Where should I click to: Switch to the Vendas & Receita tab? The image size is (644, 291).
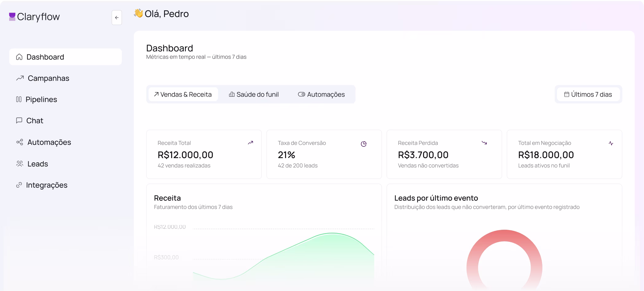[x=183, y=94]
